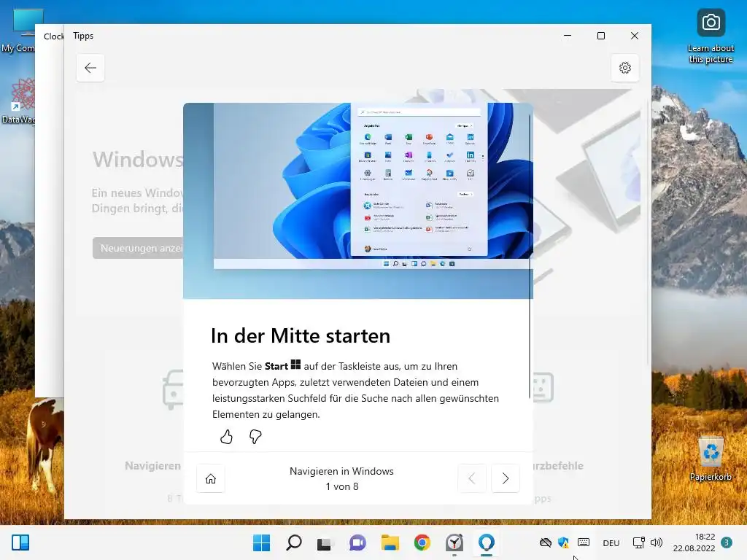
Task: Open the volume speaker icon
Action: [657, 542]
